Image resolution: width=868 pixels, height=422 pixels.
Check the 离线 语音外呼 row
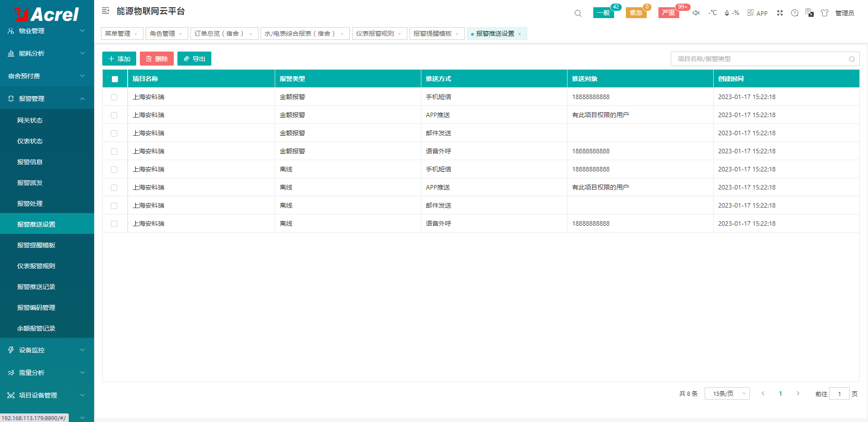pos(114,224)
